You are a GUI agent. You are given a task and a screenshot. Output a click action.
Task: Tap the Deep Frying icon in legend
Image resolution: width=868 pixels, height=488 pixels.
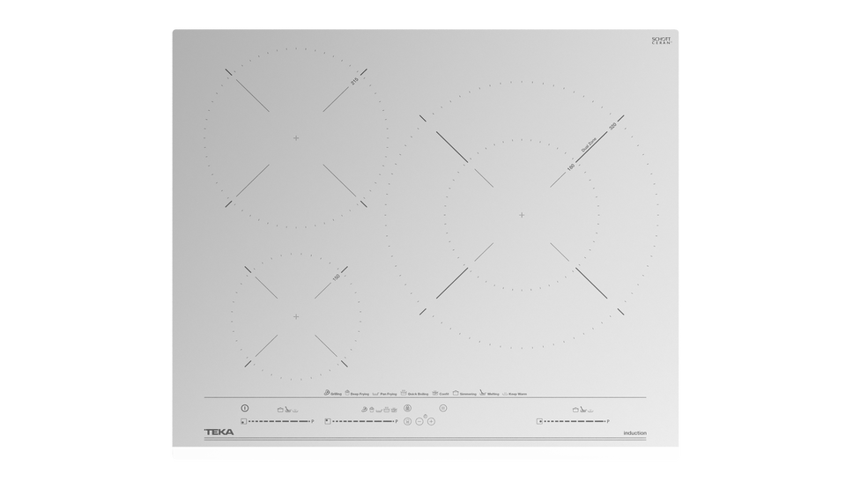[x=348, y=394]
